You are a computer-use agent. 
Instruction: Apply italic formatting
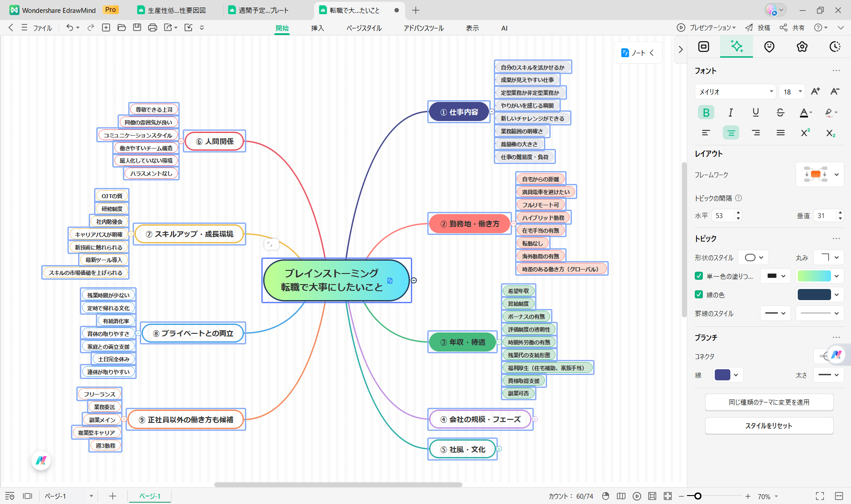point(731,112)
